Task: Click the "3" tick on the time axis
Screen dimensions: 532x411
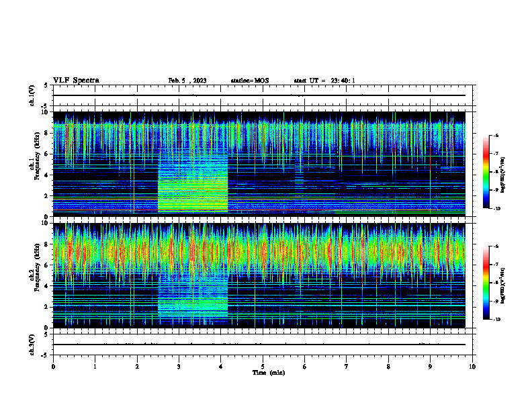Action: (x=179, y=367)
